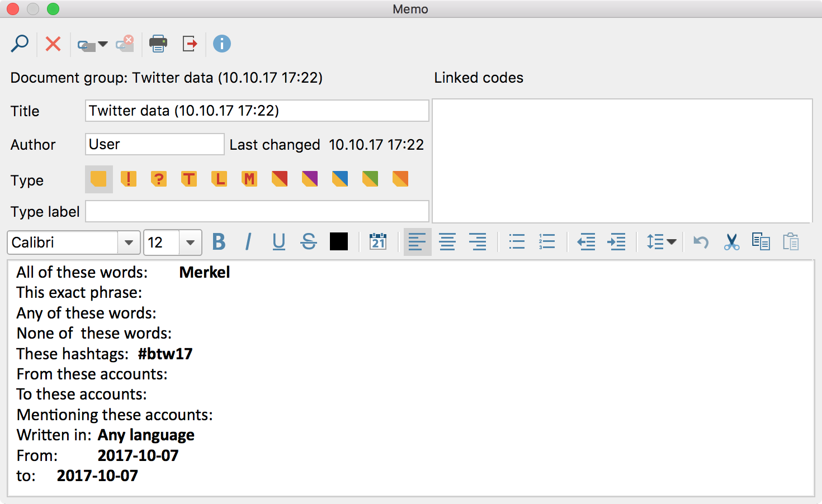Toggle bold formatting
Screen dimensions: 822x504
pos(219,242)
